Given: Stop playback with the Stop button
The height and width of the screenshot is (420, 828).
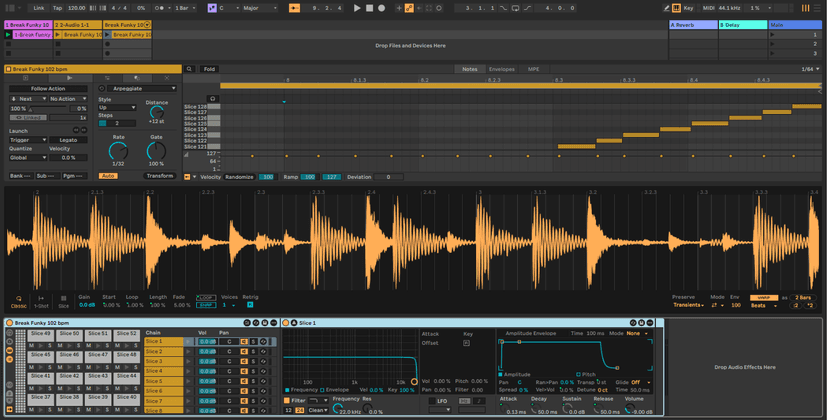Looking at the screenshot, I should coord(369,8).
